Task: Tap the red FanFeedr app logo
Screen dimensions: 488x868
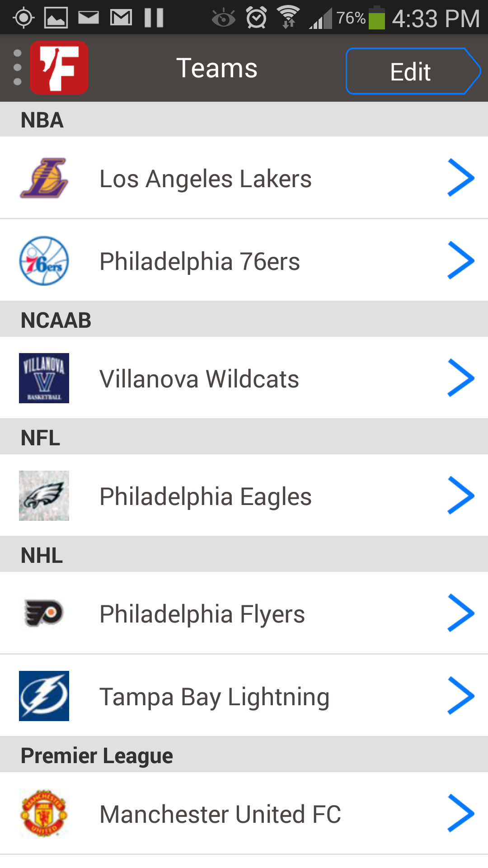Action: 59,68
